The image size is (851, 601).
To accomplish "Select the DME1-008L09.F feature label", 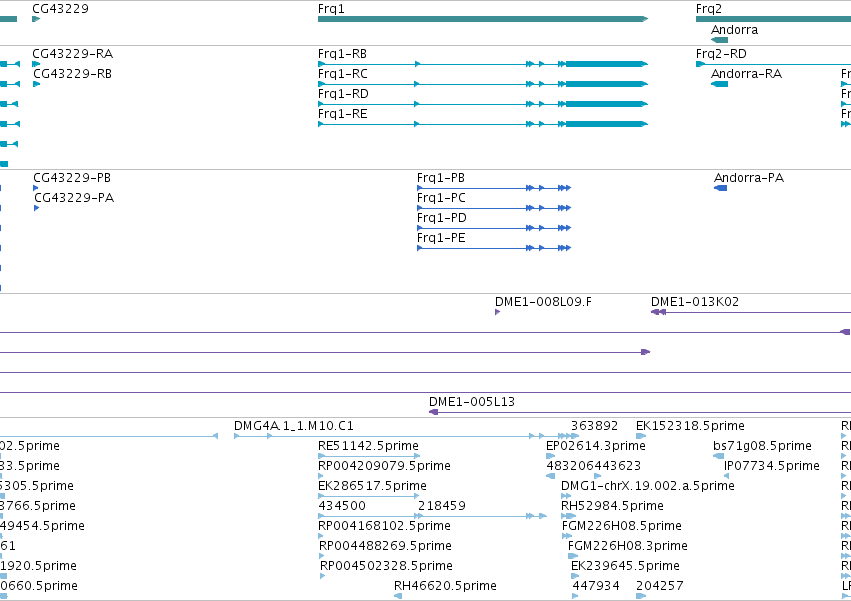I will [x=543, y=302].
